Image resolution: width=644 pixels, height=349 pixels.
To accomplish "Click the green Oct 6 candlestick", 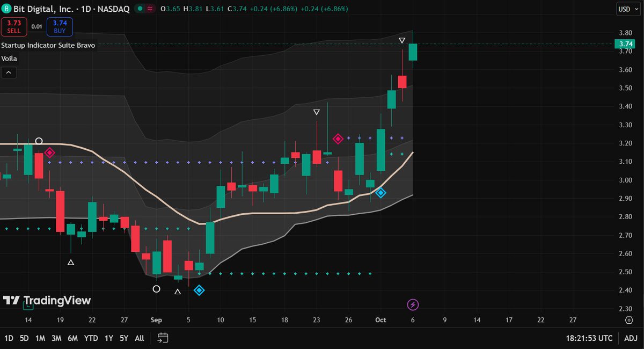I will click(413, 52).
